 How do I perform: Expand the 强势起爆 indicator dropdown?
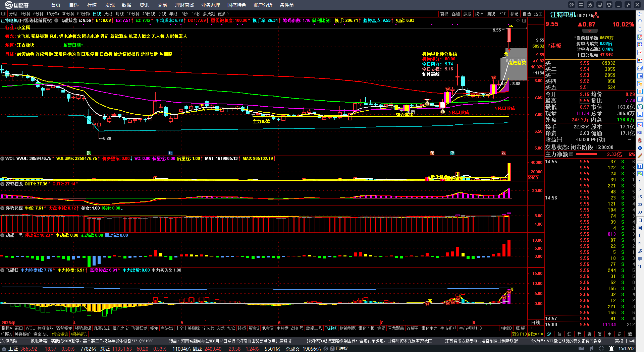tap(2, 208)
